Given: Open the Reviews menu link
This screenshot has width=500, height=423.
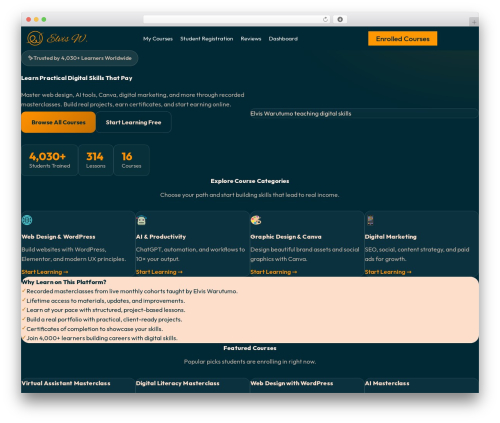Looking at the screenshot, I should 251,39.
